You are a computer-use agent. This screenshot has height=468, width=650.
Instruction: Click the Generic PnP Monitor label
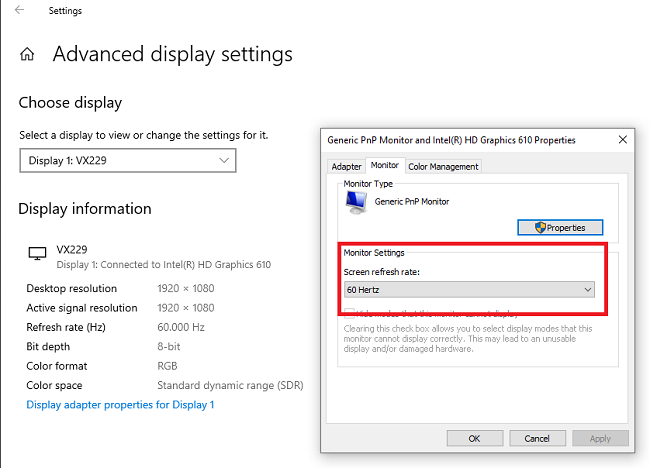click(x=412, y=201)
